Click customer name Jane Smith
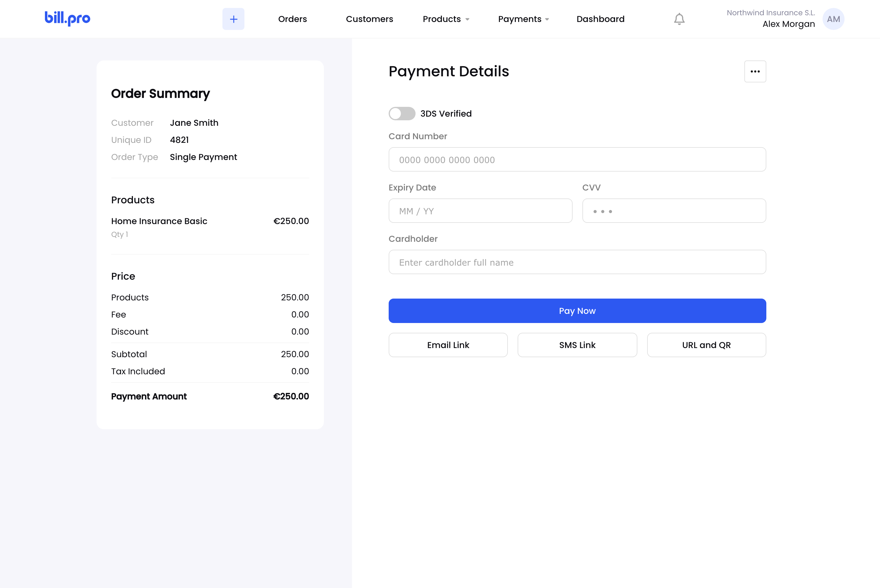 click(x=194, y=123)
